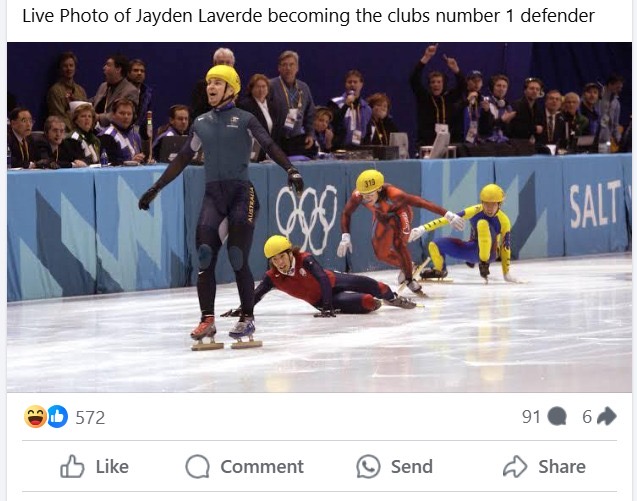Click the standing Australia skater in photo
Viewport: 637px width, 501px height.
tap(221, 207)
